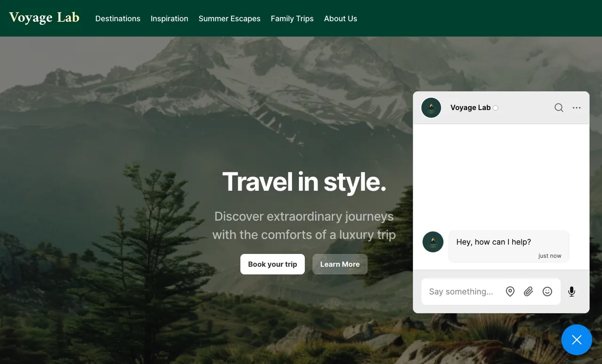This screenshot has width=602, height=364.
Task: Visit the About Us page
Action: 341,18
